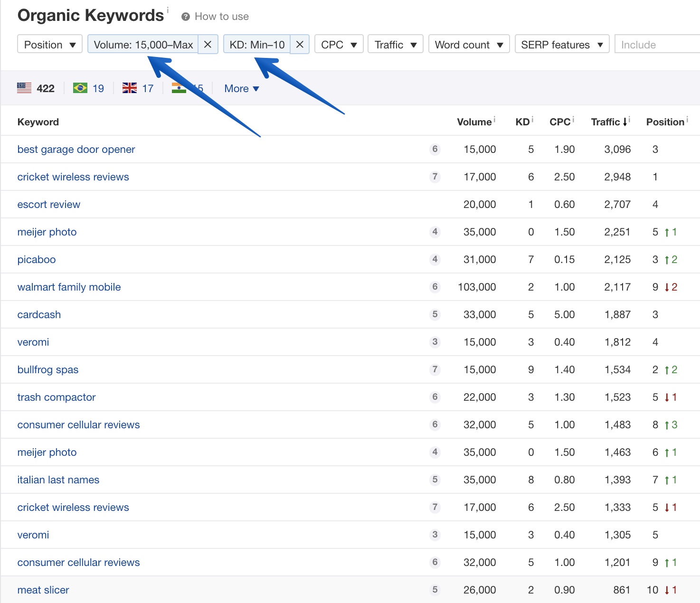Click volume 20,000 in escort review row
The image size is (700, 603).
pos(480,205)
